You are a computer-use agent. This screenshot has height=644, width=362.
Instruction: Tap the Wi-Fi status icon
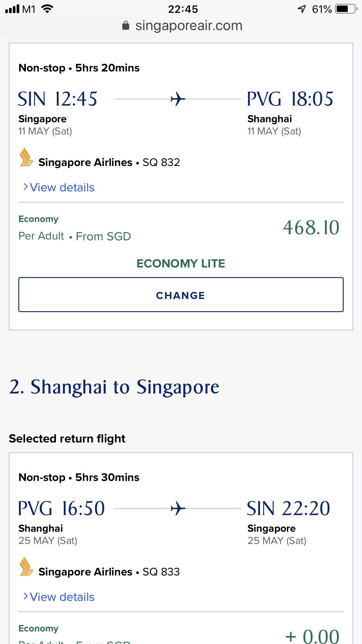pos(47,9)
